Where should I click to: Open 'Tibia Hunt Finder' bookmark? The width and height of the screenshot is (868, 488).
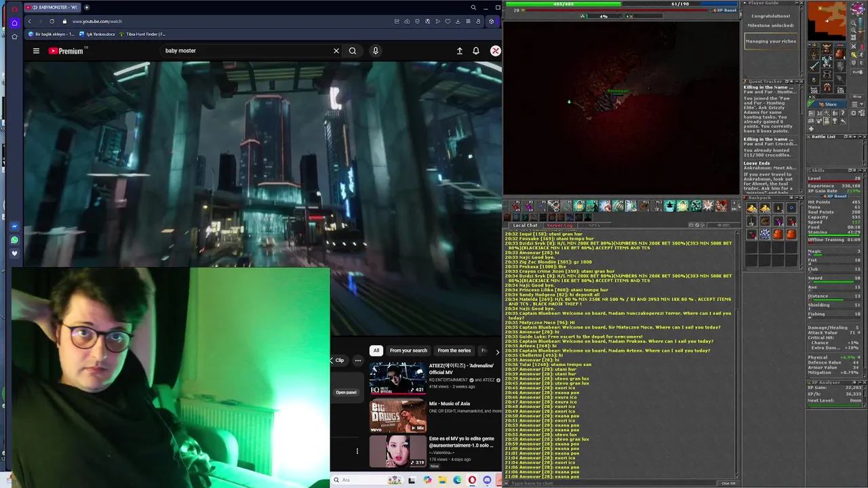[x=142, y=34]
